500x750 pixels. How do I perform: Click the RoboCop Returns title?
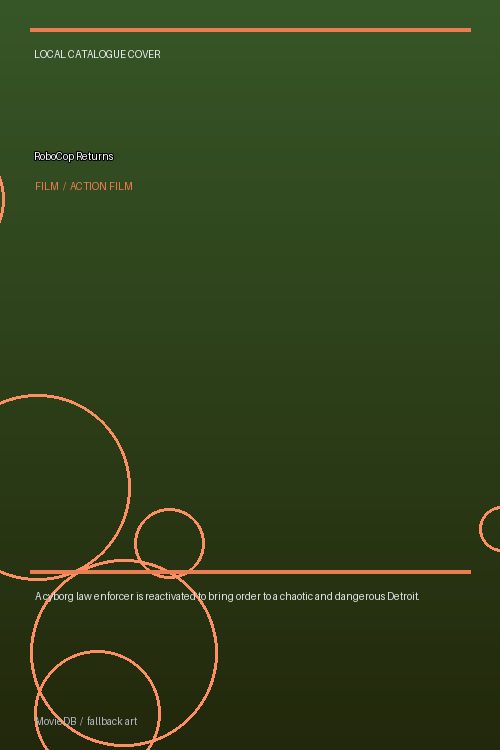point(74,156)
